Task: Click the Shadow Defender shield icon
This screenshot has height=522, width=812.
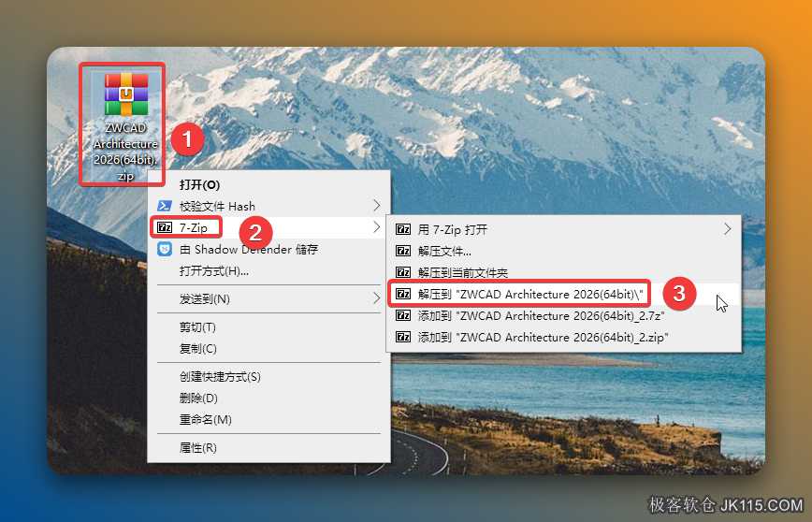Action: [x=165, y=249]
